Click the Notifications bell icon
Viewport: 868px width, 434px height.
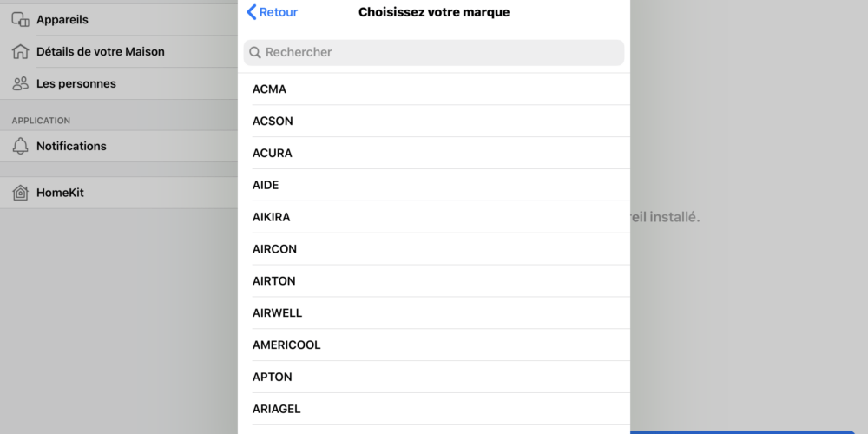(21, 146)
